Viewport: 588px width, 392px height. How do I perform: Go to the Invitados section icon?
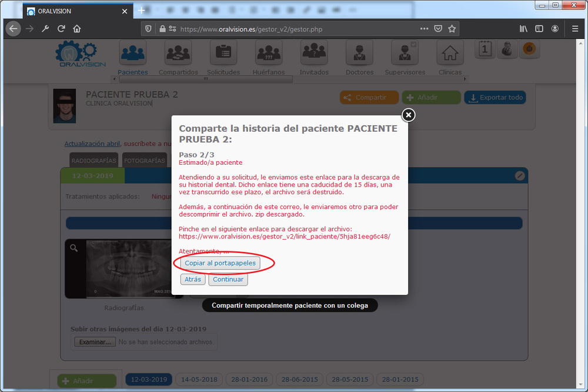pyautogui.click(x=314, y=54)
